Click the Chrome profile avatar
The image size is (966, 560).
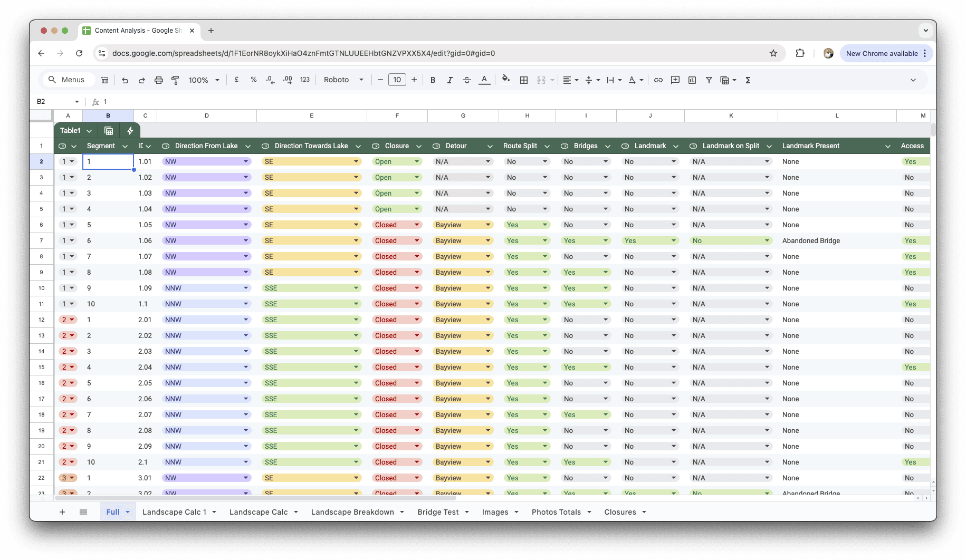pos(828,53)
